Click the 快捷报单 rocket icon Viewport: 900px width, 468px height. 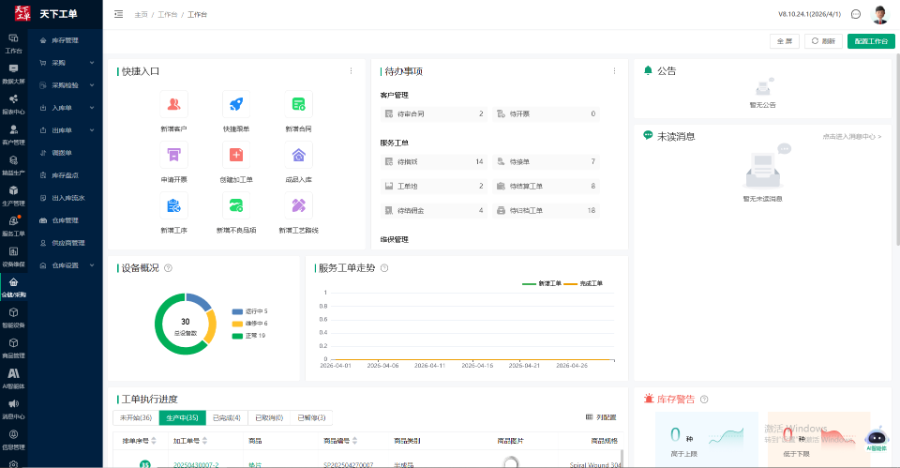pyautogui.click(x=236, y=105)
